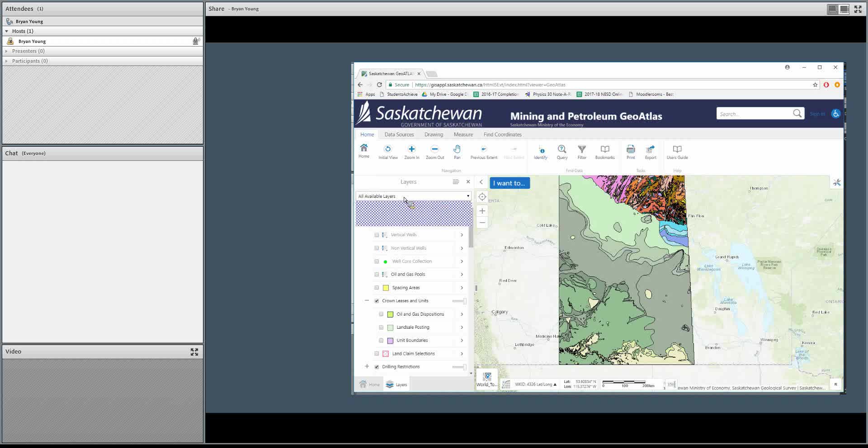Check the Oil and Gas Pools layer
This screenshot has width=868, height=448.
377,274
